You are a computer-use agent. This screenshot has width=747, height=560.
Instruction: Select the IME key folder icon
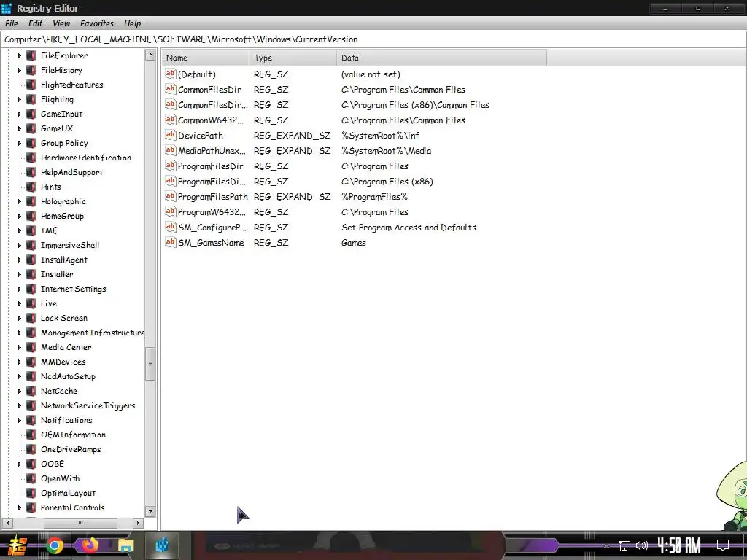31,230
